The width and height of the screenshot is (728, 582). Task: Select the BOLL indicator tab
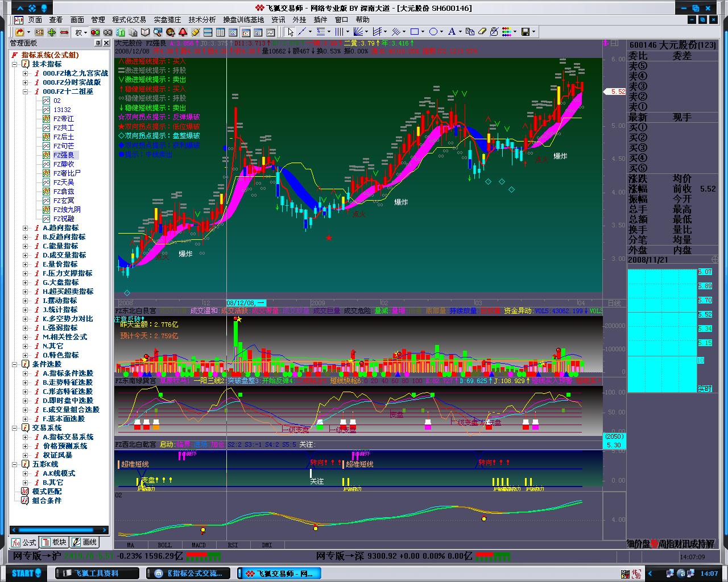click(164, 545)
